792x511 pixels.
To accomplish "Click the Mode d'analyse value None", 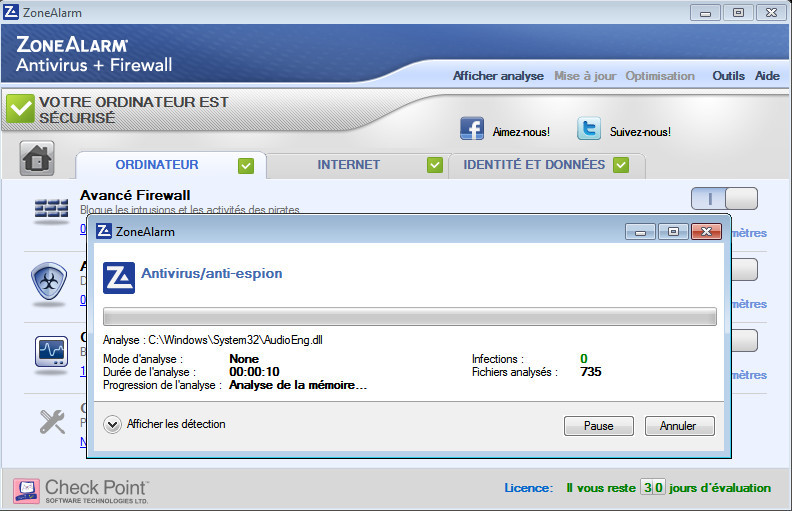I will pyautogui.click(x=244, y=359).
